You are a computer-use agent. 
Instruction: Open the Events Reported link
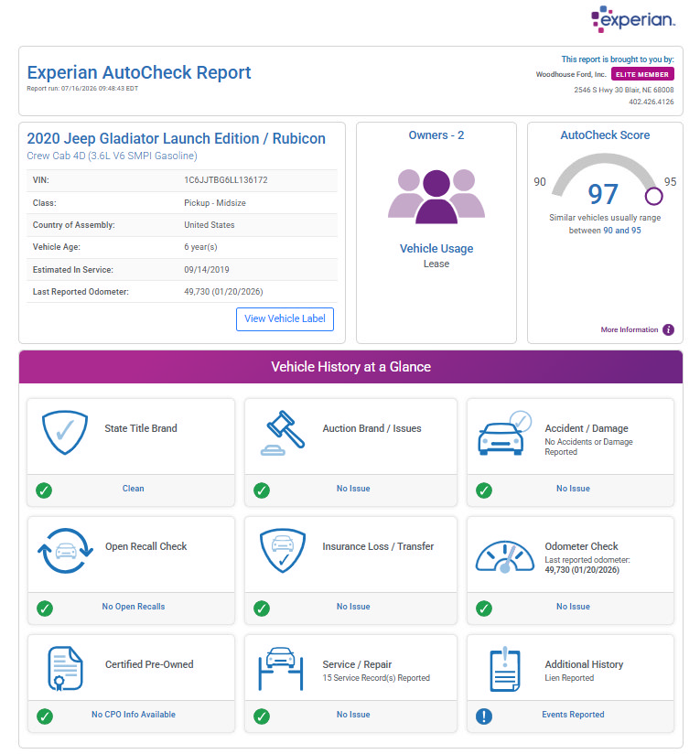coord(573,715)
